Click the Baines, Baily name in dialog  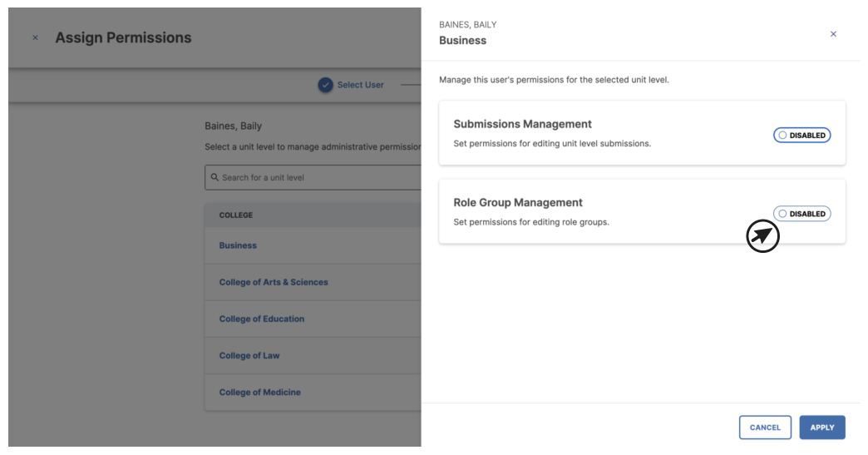(x=233, y=126)
